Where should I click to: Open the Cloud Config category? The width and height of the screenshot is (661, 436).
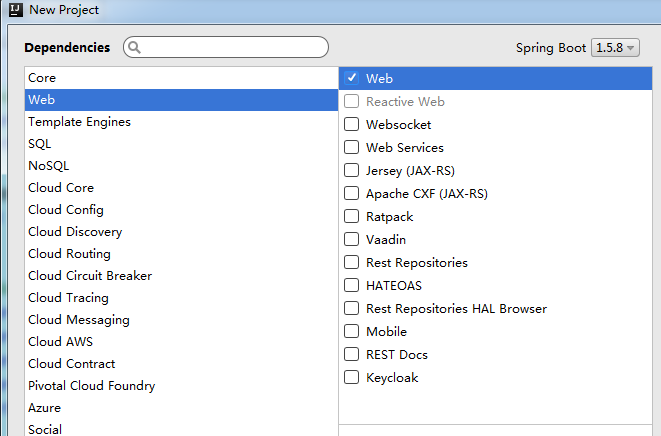click(x=181, y=210)
